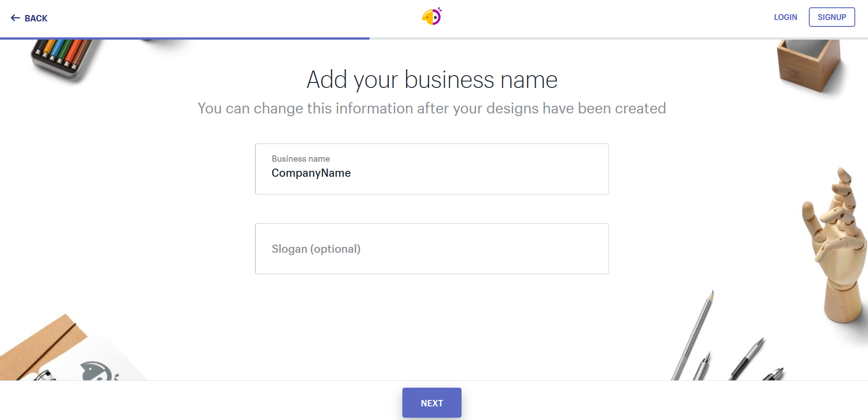Viewport: 868px width, 420px height.
Task: Click the small Business name field label
Action: point(300,159)
